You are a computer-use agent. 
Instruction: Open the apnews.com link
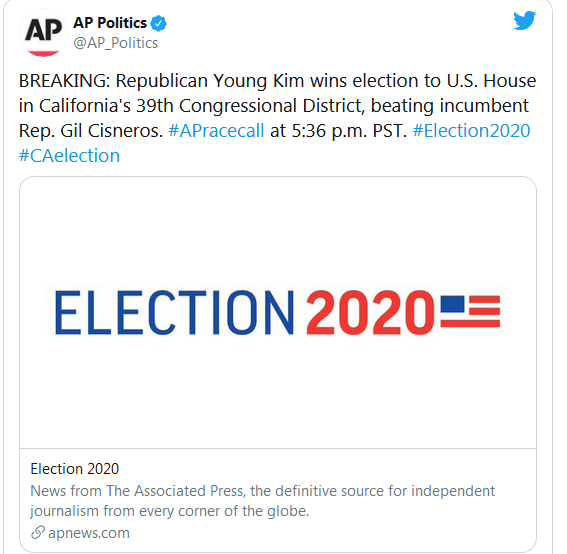click(x=89, y=533)
